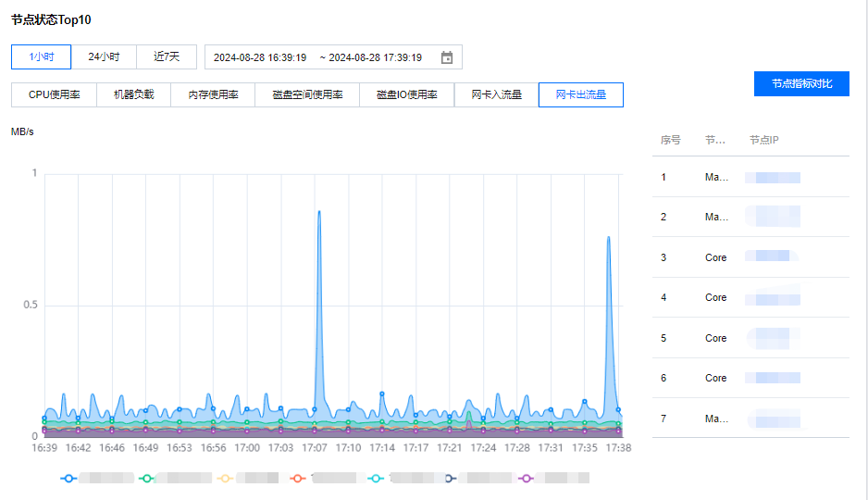Image resolution: width=868 pixels, height=500 pixels.
Task: Toggle the dark navy legend marker
Action: pyautogui.click(x=451, y=479)
